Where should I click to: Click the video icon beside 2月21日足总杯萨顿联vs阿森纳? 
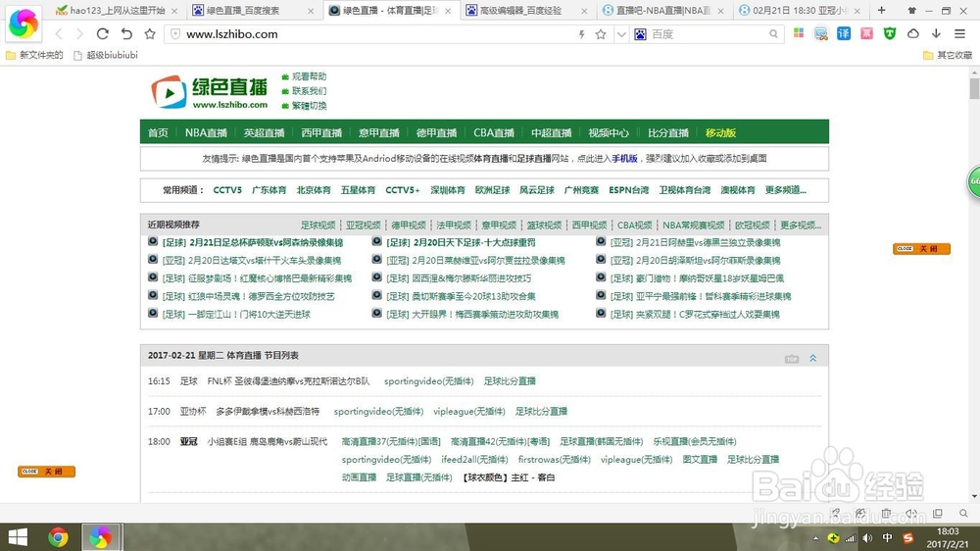(153, 241)
